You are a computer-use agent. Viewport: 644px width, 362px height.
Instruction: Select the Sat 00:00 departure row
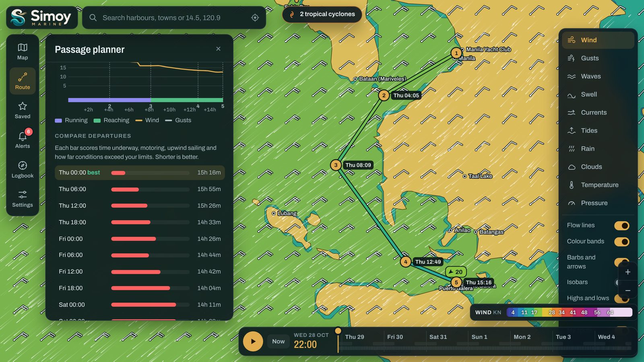[x=140, y=305]
